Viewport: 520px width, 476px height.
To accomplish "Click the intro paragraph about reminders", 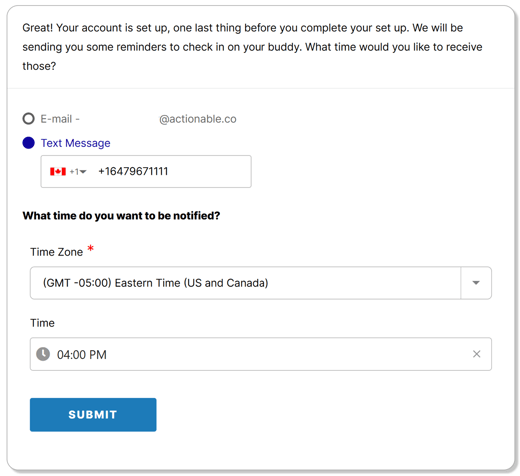I will pos(252,47).
